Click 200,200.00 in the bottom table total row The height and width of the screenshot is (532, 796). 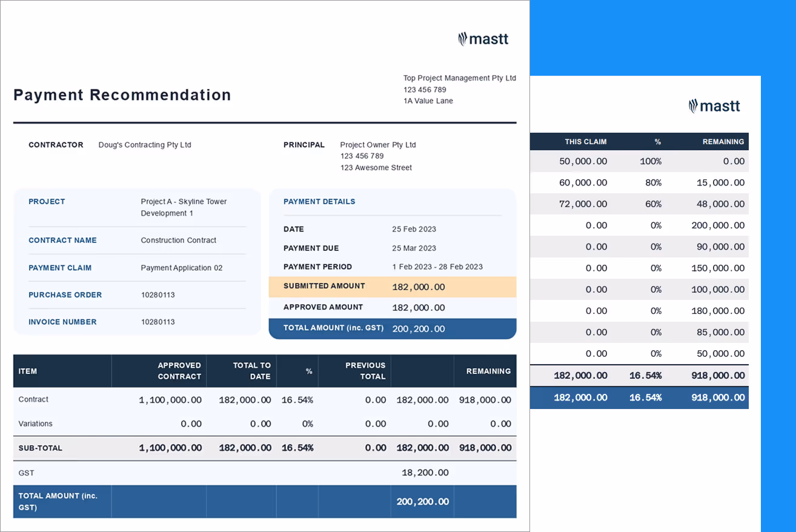pos(423,502)
